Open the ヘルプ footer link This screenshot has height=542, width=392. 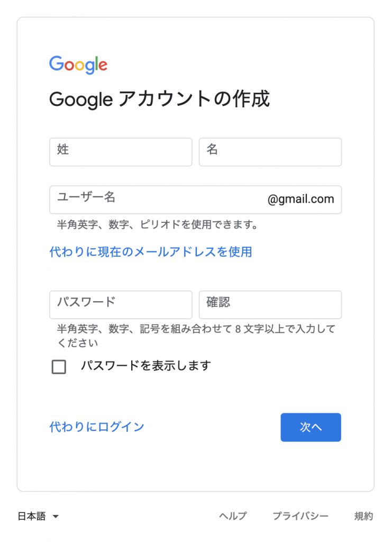tap(233, 516)
